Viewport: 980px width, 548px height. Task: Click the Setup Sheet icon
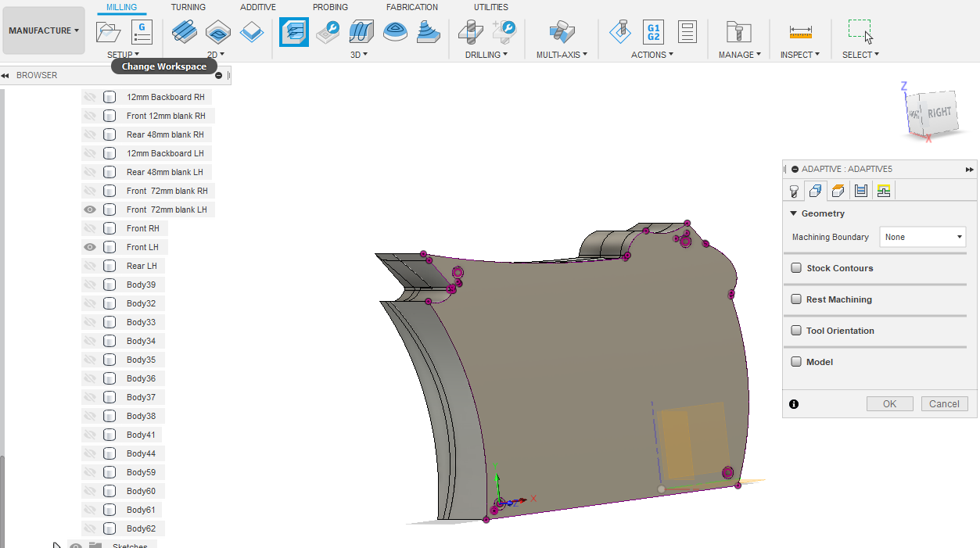(687, 32)
